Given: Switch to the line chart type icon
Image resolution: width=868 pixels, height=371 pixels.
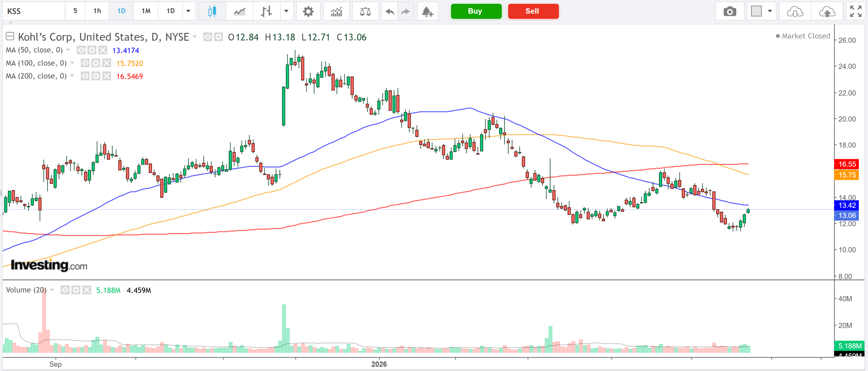Looking at the screenshot, I should 240,11.
